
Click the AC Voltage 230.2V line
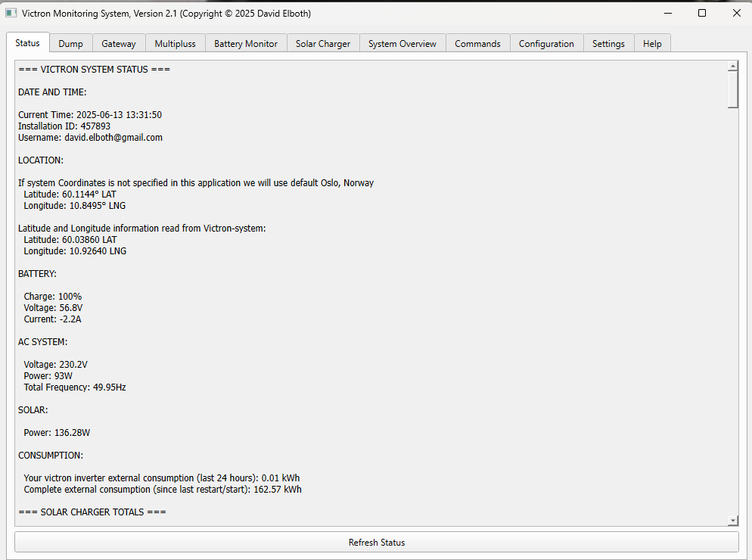click(x=56, y=365)
